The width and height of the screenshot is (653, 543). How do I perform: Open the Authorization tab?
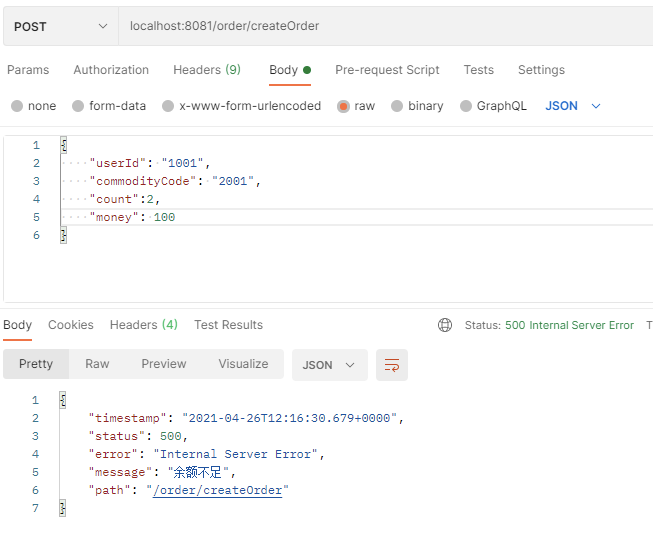pos(111,70)
